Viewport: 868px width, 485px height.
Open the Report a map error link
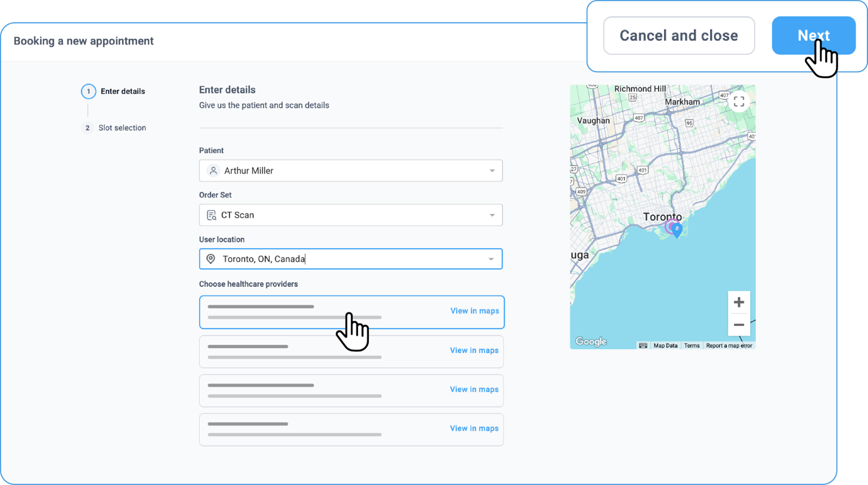click(x=729, y=346)
